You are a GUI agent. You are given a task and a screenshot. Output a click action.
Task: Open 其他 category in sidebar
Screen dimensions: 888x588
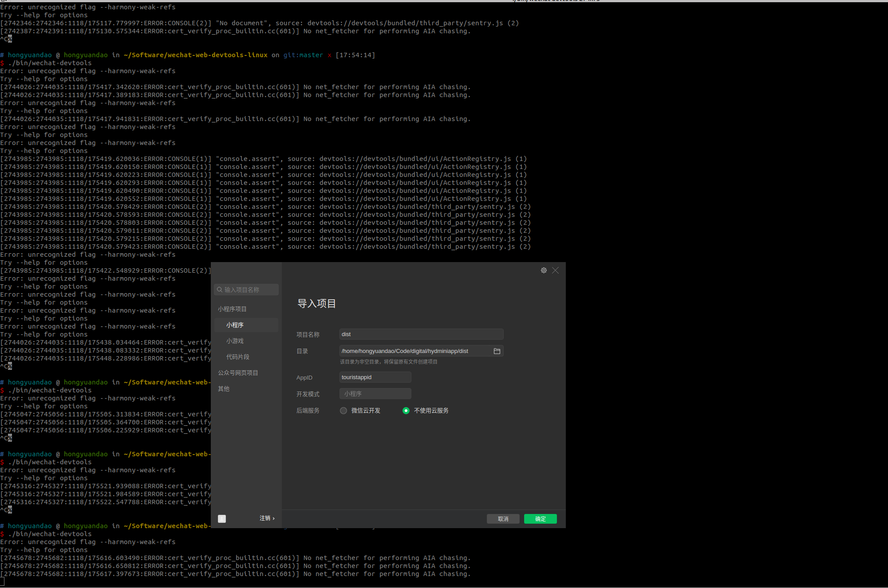point(224,389)
